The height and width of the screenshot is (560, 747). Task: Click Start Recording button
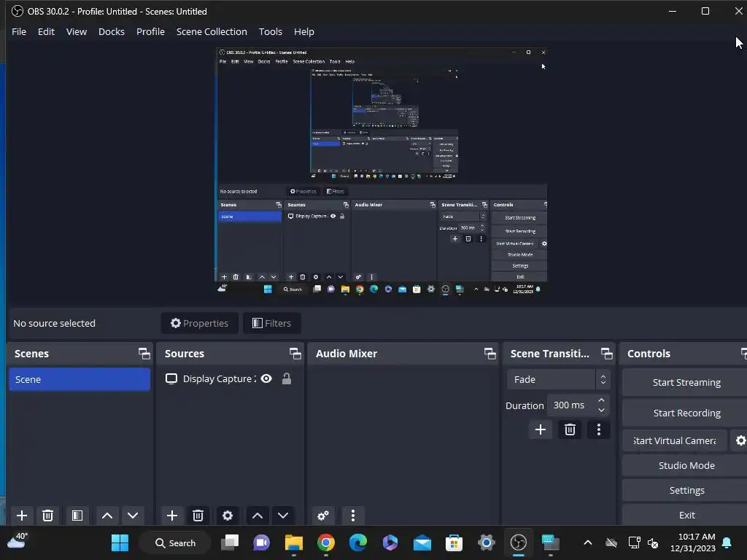pos(686,413)
